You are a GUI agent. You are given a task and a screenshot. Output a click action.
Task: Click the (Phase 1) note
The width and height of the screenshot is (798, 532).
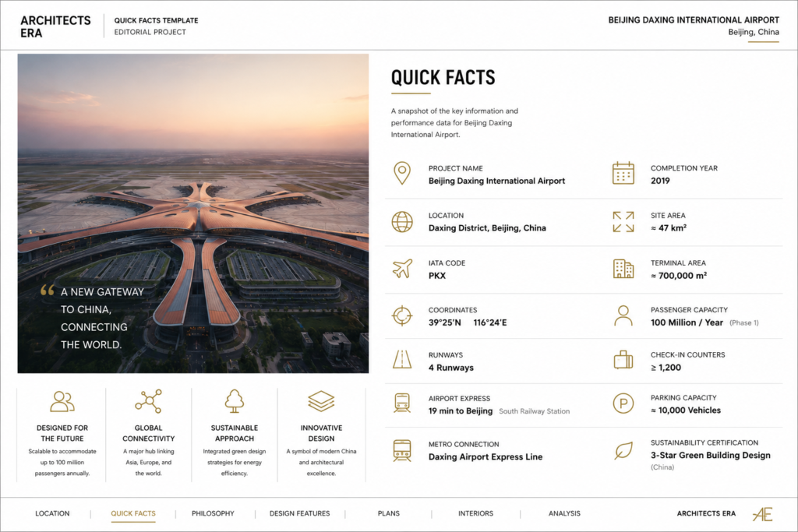pyautogui.click(x=744, y=323)
